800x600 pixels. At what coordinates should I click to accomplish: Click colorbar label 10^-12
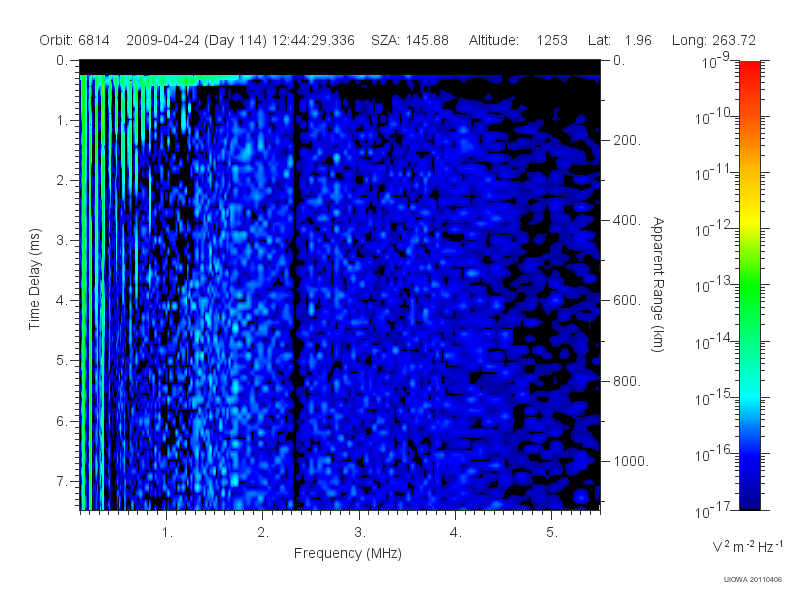coord(713,229)
